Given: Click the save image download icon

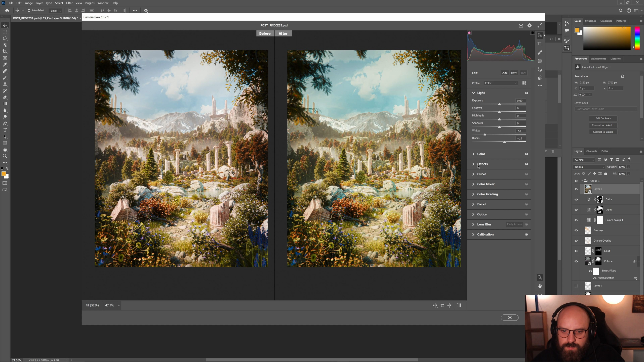Looking at the screenshot, I should click(521, 25).
